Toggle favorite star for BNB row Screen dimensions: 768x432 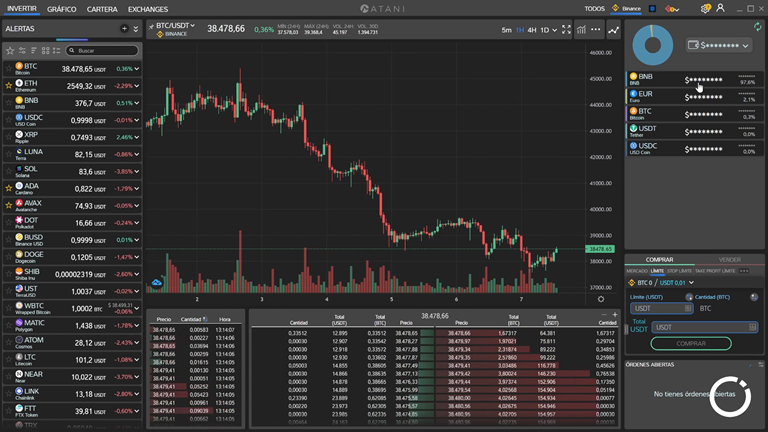(x=8, y=103)
